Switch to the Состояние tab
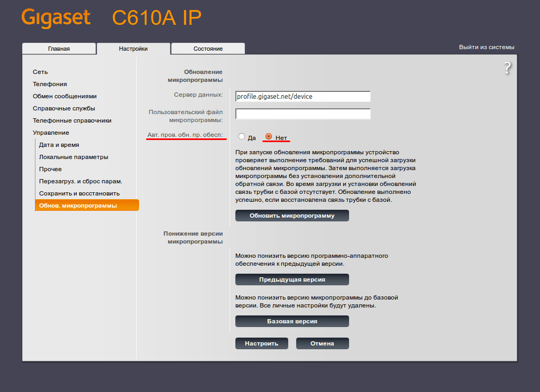Viewport: 540px width, 392px height. [208, 49]
